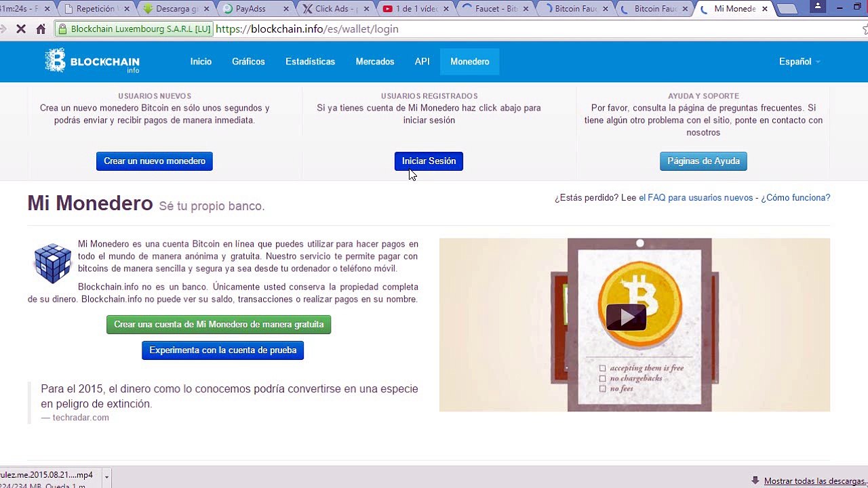Switch to the PayAdss tab
This screenshot has height=488, width=868.
click(x=256, y=9)
